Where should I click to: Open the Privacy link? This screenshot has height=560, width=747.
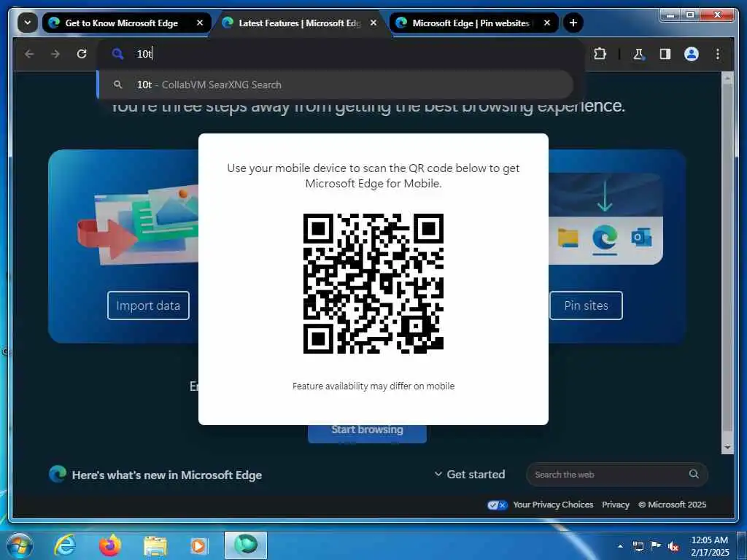616,505
